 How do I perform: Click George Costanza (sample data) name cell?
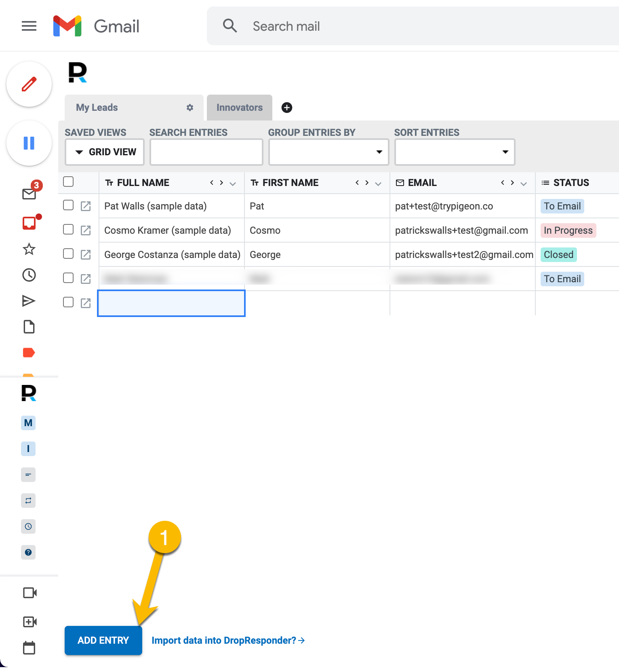[172, 255]
